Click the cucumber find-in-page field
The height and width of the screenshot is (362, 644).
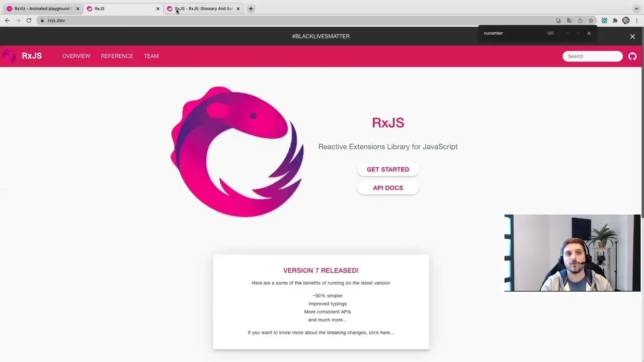[x=513, y=33]
